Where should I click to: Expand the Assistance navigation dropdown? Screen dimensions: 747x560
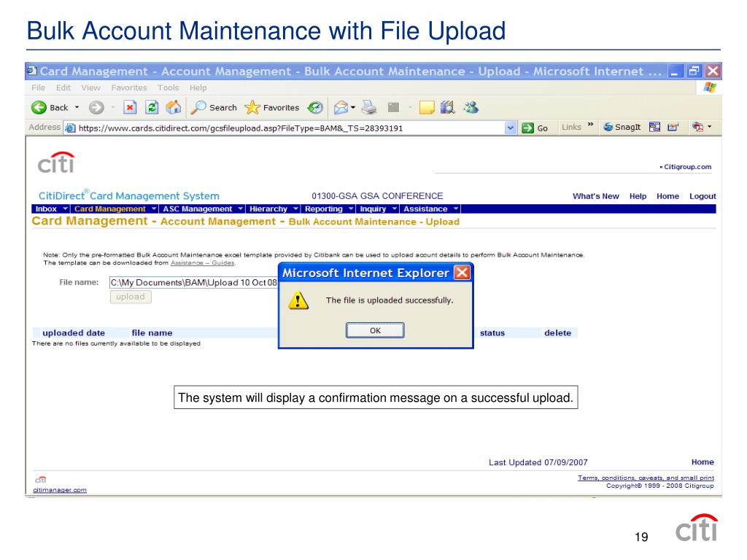455,209
